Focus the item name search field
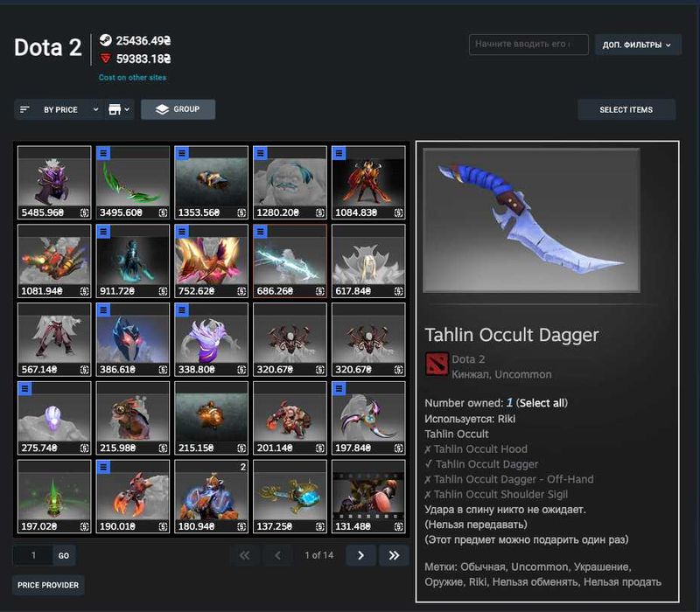700x612 pixels. coord(528,45)
